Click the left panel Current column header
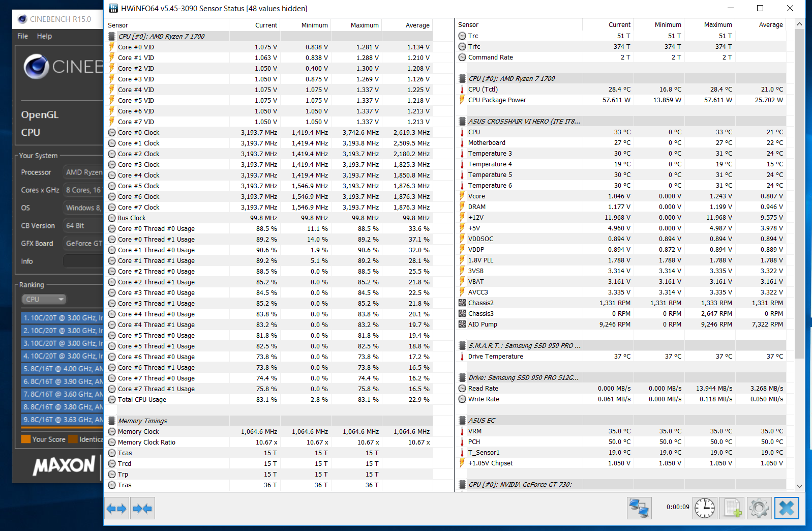Screen dimensions: 812x531 pyautogui.click(x=254, y=25)
